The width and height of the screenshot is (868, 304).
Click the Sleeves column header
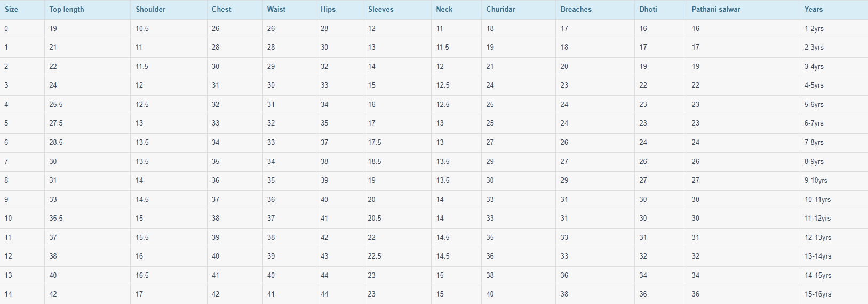coord(381,10)
